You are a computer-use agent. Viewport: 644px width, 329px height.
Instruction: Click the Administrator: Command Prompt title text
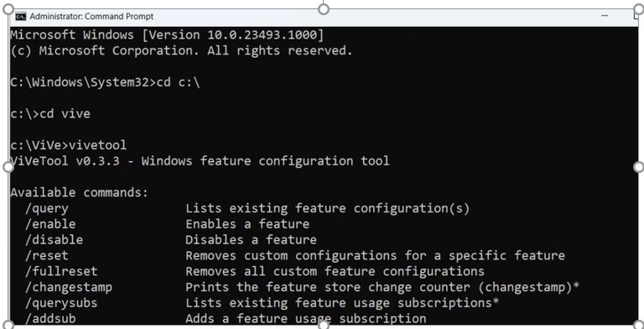pos(91,17)
